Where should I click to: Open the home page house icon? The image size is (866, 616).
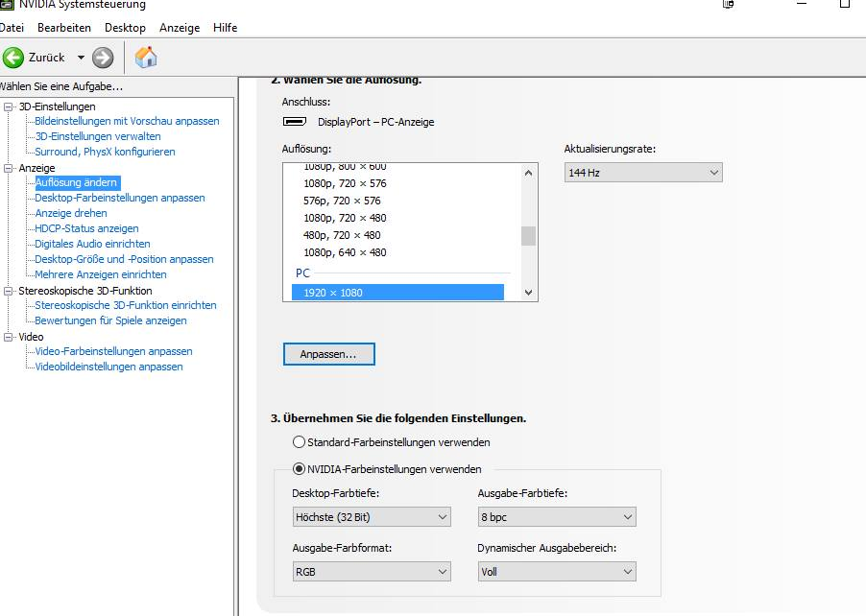[146, 57]
